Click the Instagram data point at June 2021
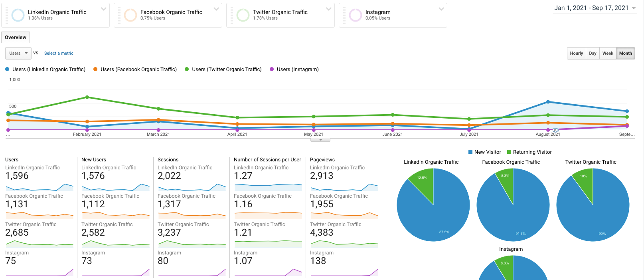Image resolution: width=644 pixels, height=280 pixels. pos(393,130)
